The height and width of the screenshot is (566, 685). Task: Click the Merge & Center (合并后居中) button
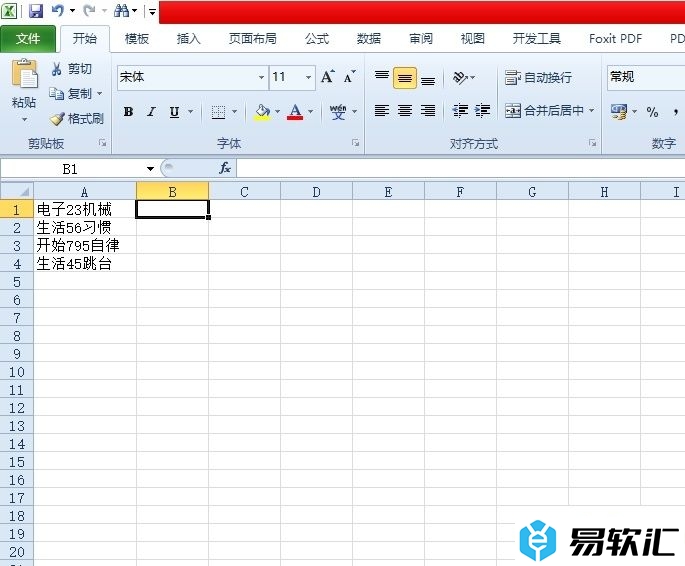[544, 110]
